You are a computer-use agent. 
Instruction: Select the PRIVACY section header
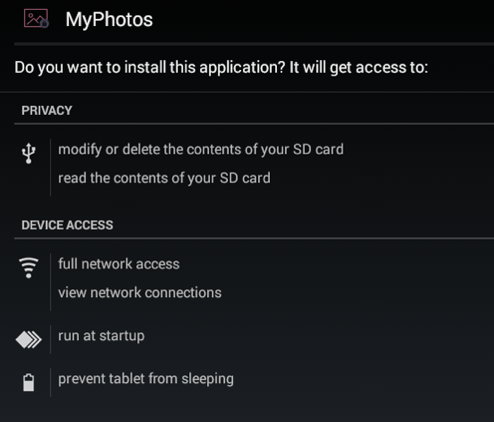tap(47, 110)
